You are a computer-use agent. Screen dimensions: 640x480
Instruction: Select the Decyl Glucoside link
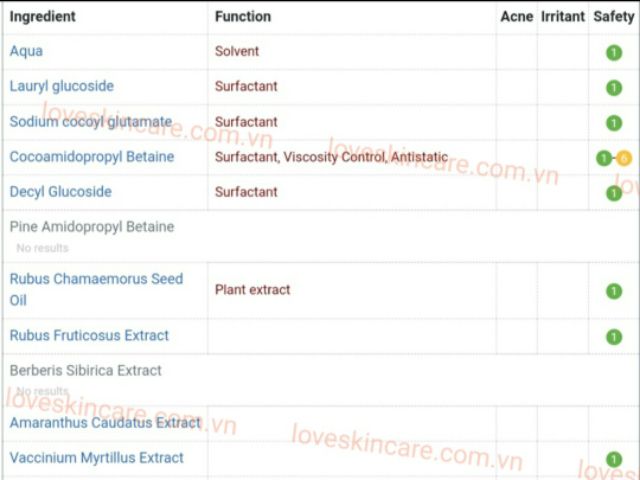tap(61, 191)
